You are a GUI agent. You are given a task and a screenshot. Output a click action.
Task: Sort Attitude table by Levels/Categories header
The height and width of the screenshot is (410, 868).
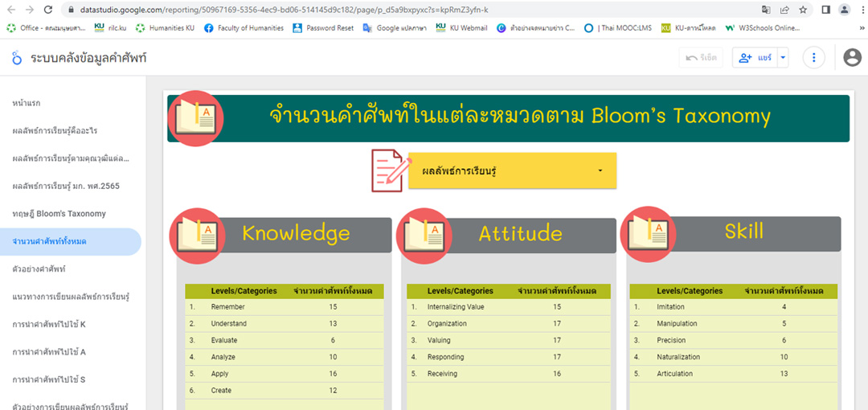[461, 291]
